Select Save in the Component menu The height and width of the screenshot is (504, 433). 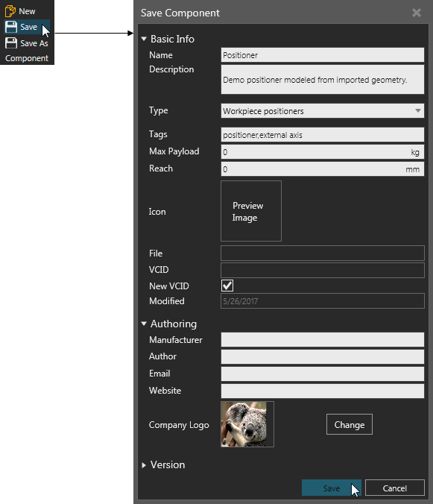27,27
